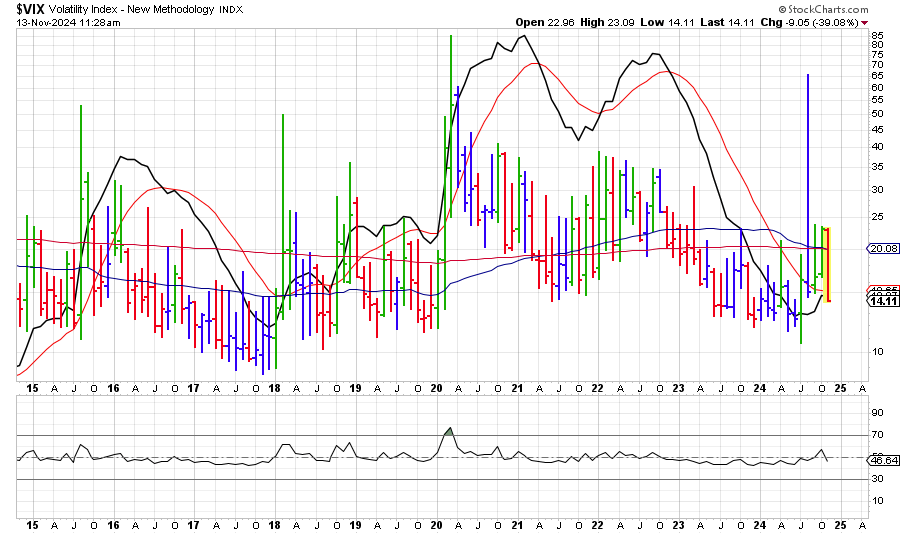Click the bold 14.11 last price tag
900x534 pixels.
(x=885, y=301)
